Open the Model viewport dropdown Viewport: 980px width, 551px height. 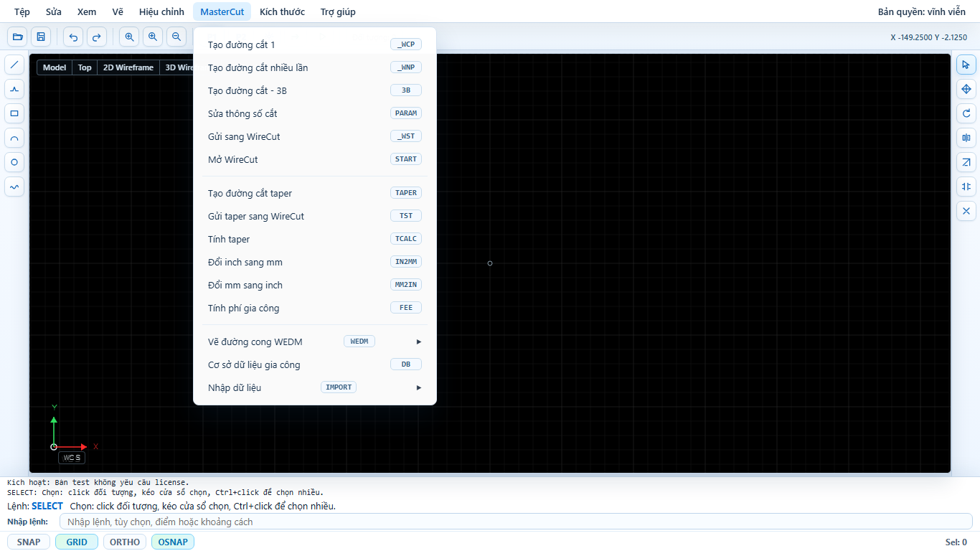(x=55, y=67)
